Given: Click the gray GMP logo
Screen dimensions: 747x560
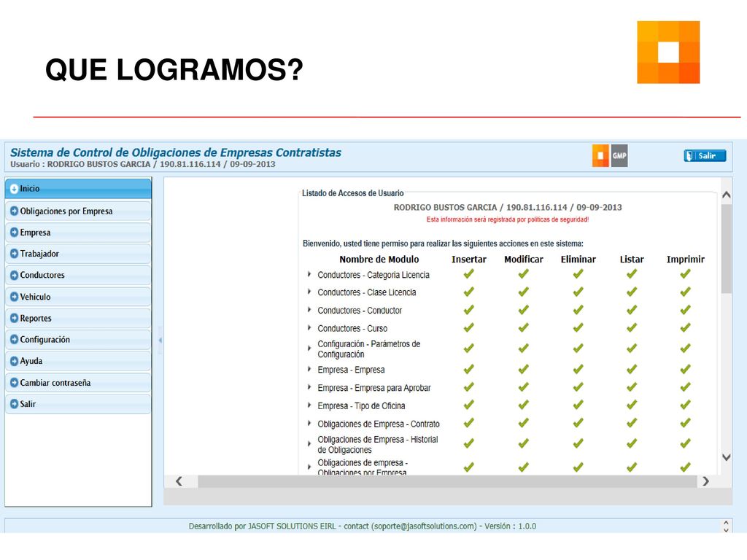Looking at the screenshot, I should pyautogui.click(x=619, y=156).
